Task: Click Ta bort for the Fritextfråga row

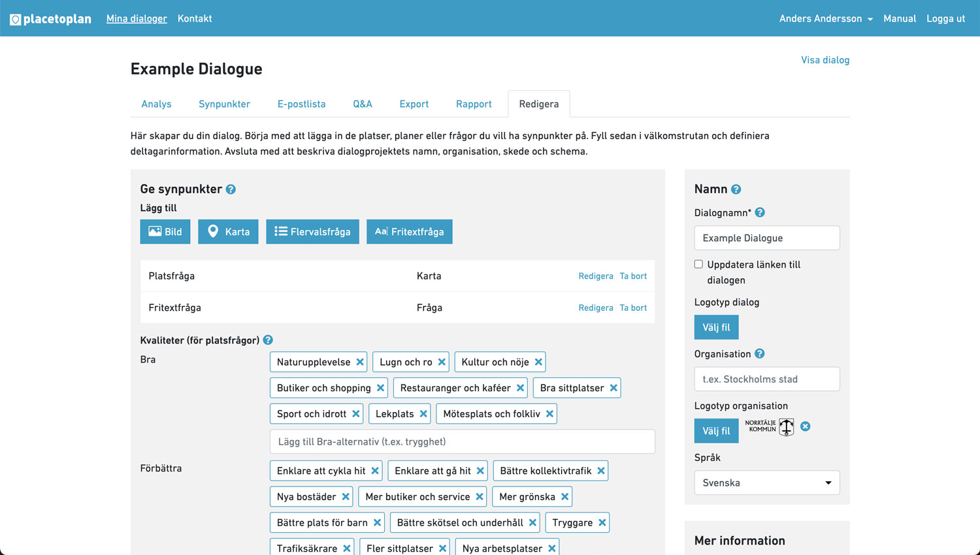Action: [x=633, y=308]
